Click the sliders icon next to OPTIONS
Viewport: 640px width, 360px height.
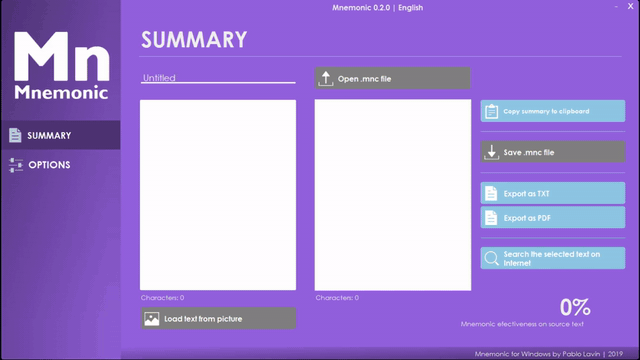pos(16,165)
